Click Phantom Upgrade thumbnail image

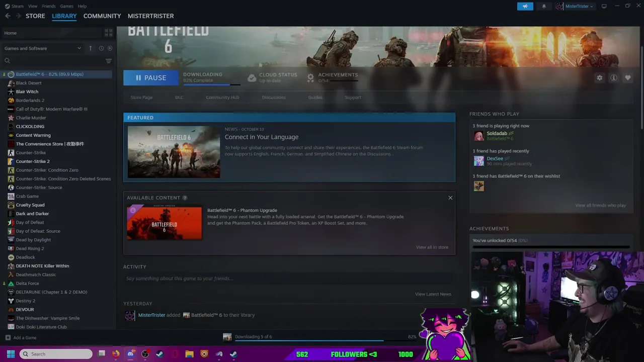tap(164, 222)
